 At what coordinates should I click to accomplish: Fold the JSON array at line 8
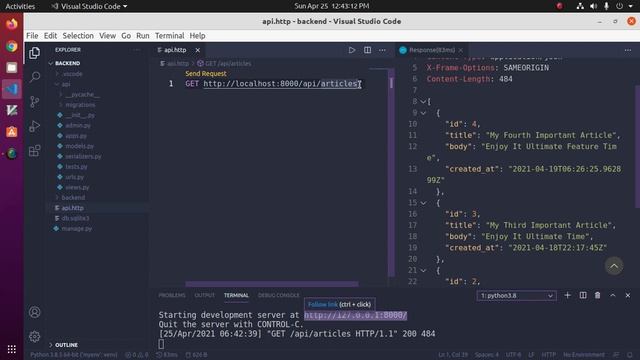tap(423, 101)
